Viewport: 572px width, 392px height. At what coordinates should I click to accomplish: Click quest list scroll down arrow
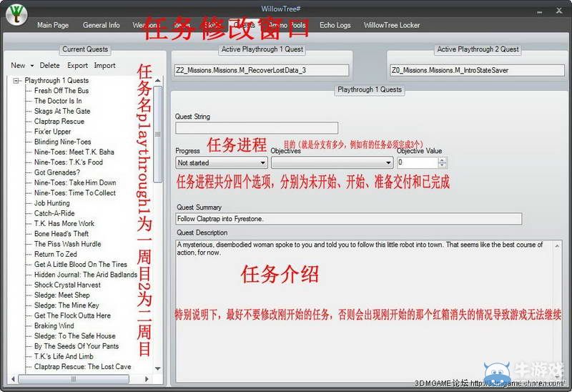[x=157, y=368]
